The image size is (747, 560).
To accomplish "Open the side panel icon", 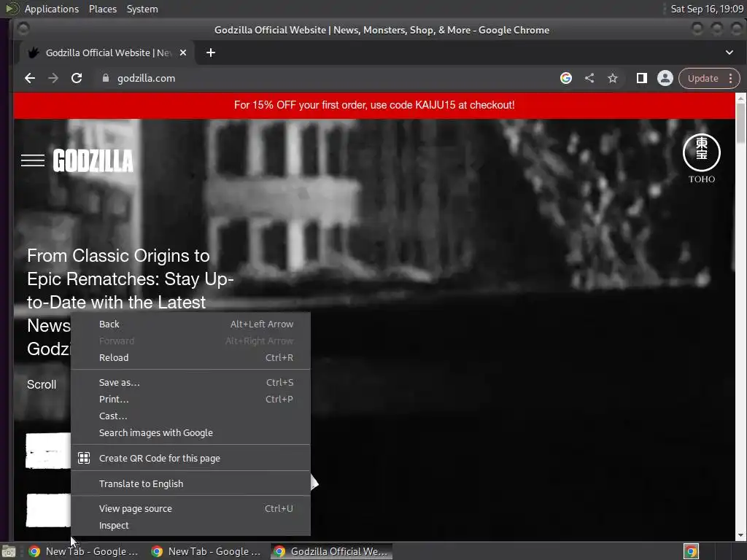I will pyautogui.click(x=642, y=78).
